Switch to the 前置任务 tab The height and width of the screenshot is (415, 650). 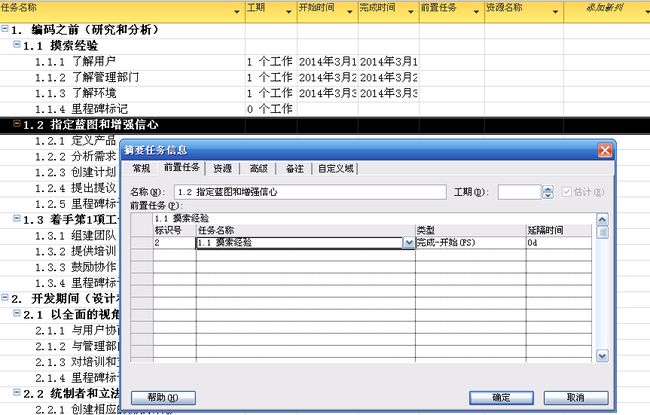click(182, 167)
